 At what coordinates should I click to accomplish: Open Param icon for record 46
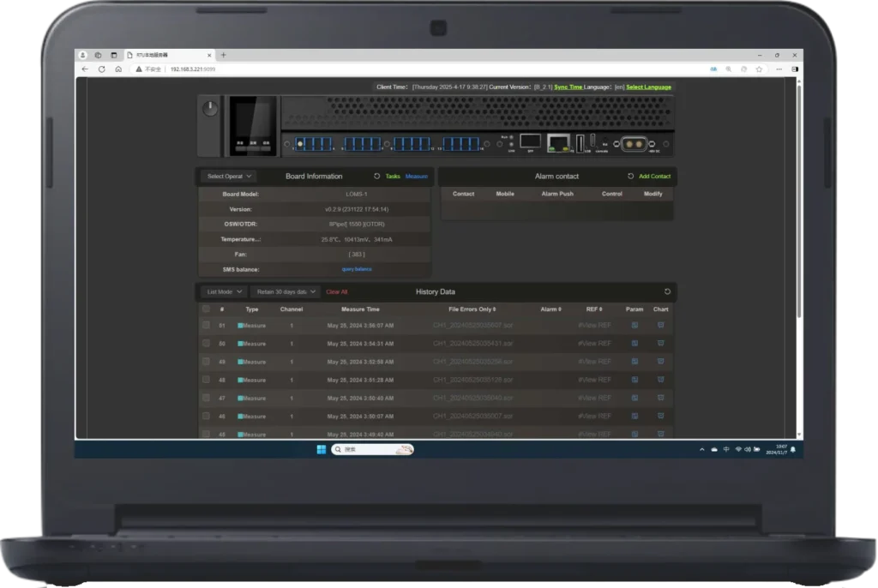(x=634, y=416)
